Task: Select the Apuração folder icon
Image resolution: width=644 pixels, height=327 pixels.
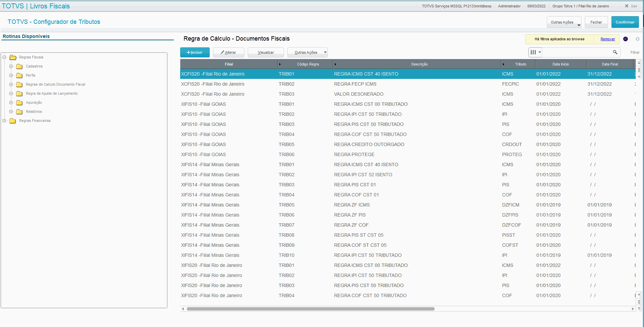Action: pos(19,103)
